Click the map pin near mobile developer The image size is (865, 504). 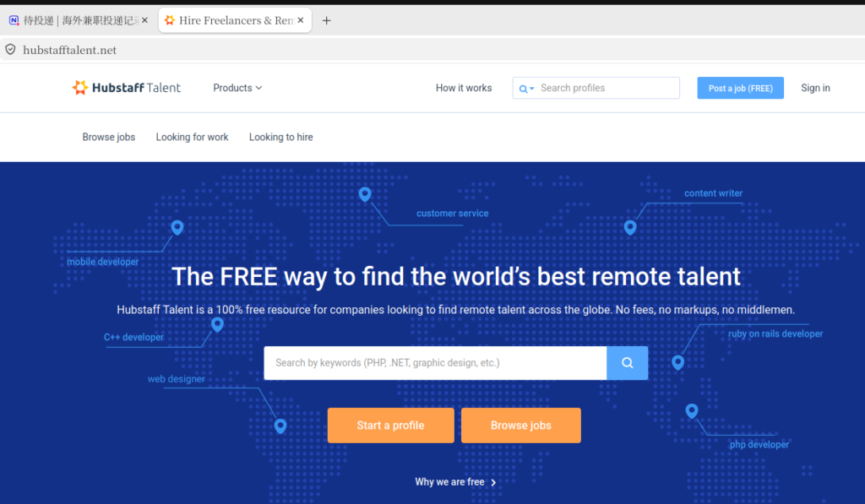click(x=177, y=227)
